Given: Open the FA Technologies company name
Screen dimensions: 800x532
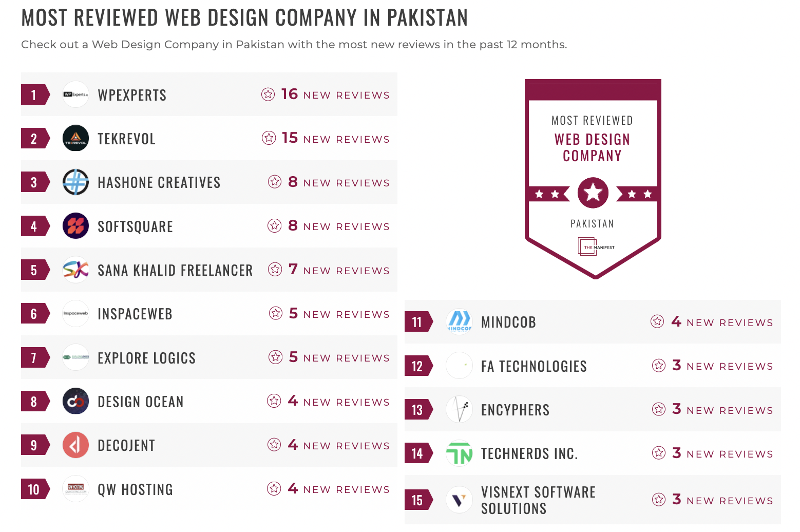Looking at the screenshot, I should tap(534, 366).
